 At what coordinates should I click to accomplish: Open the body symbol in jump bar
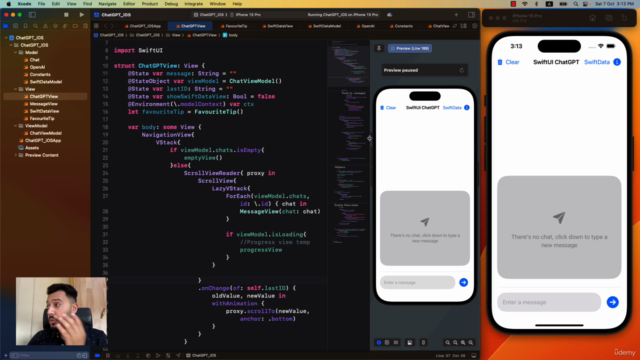pos(230,35)
